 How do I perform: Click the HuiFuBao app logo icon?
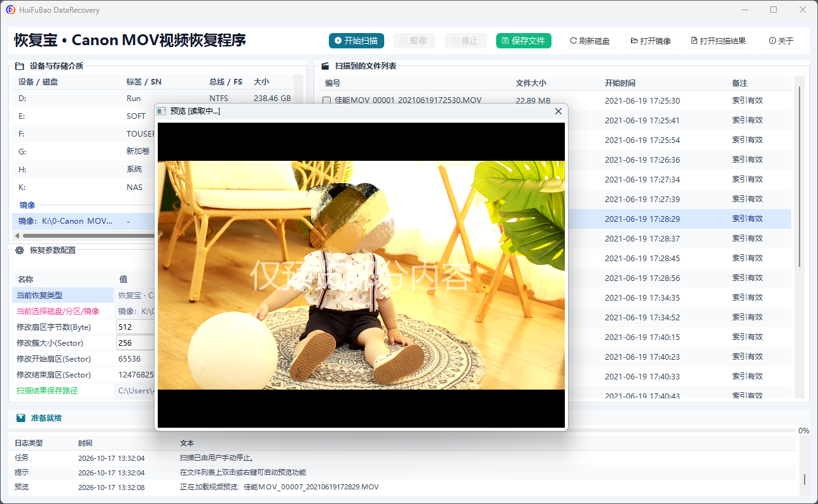pyautogui.click(x=11, y=10)
